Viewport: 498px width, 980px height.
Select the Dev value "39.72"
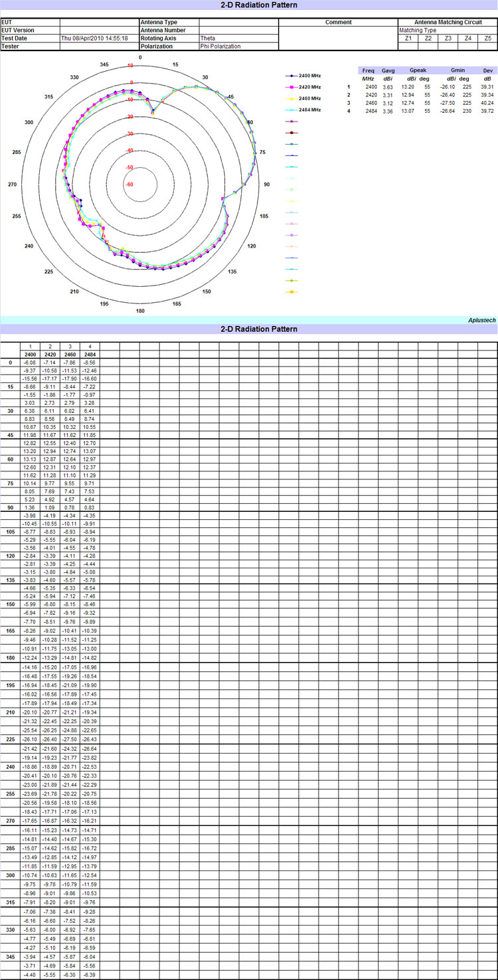pos(487,111)
